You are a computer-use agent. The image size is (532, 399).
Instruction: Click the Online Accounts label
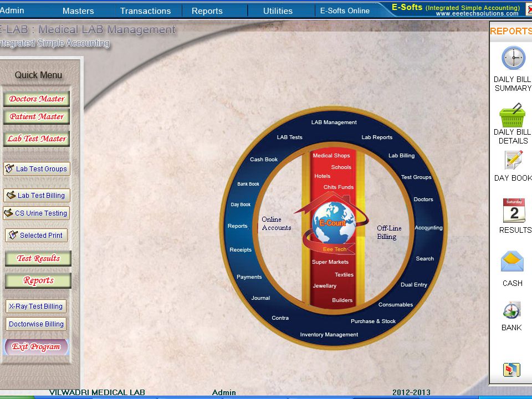277,223
